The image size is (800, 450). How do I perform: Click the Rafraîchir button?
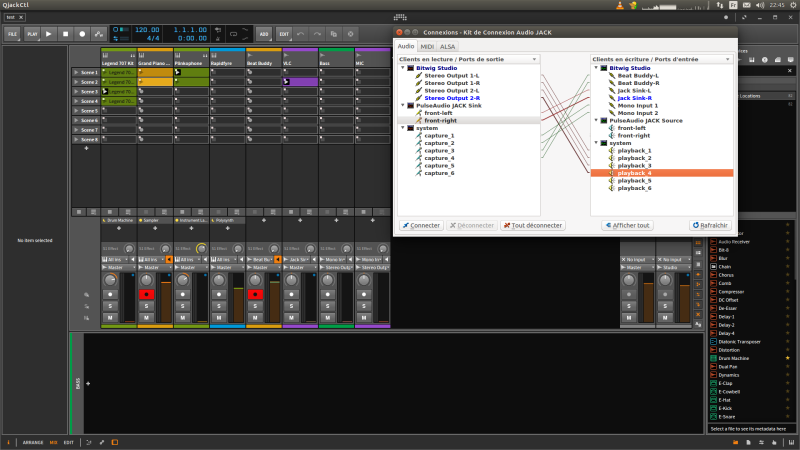tap(710, 225)
